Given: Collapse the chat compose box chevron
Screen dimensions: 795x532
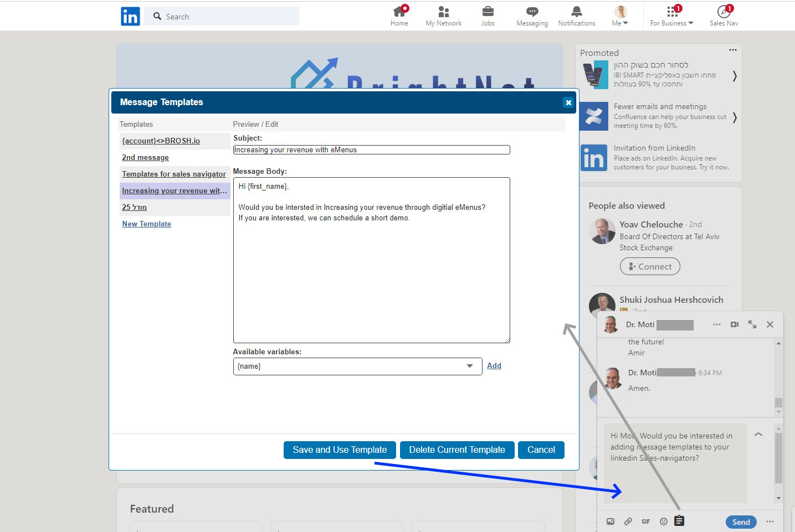Looking at the screenshot, I should [x=758, y=435].
